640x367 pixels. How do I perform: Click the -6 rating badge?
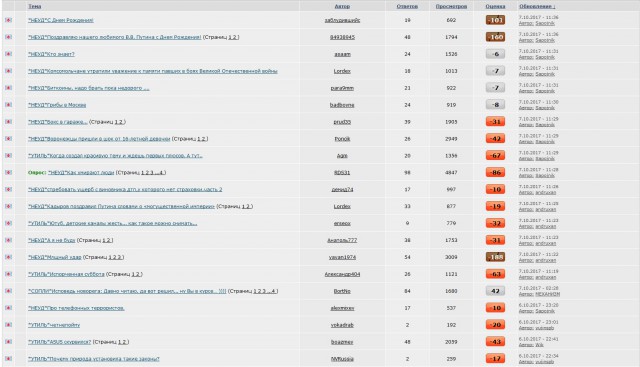pyautogui.click(x=495, y=54)
